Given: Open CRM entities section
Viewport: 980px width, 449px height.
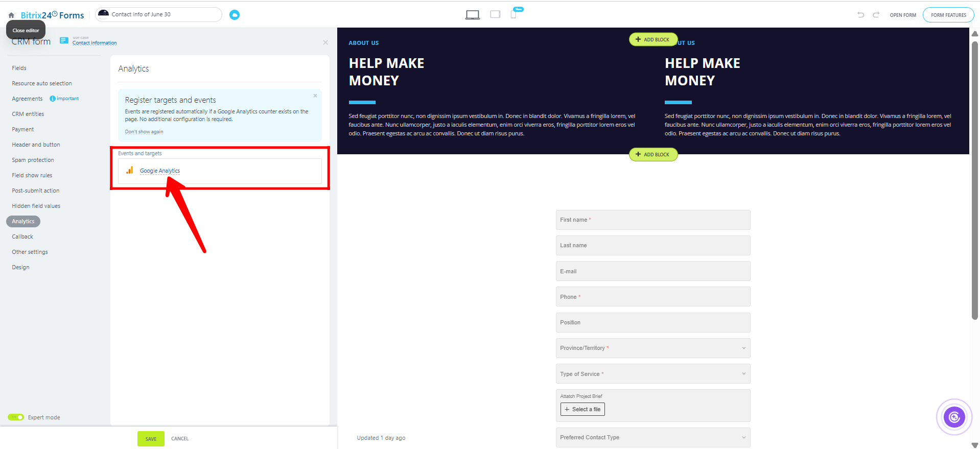Looking at the screenshot, I should click(x=28, y=114).
